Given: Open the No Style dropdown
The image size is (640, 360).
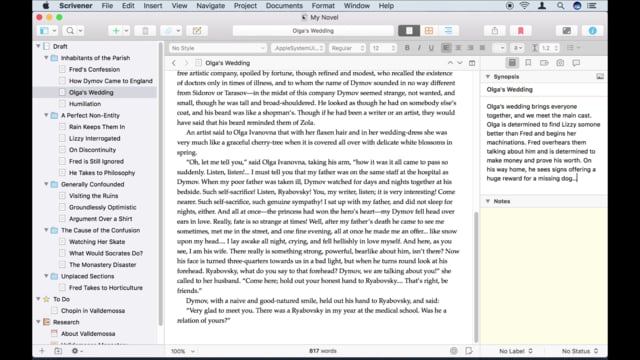Looking at the screenshot, I should pyautogui.click(x=218, y=48).
